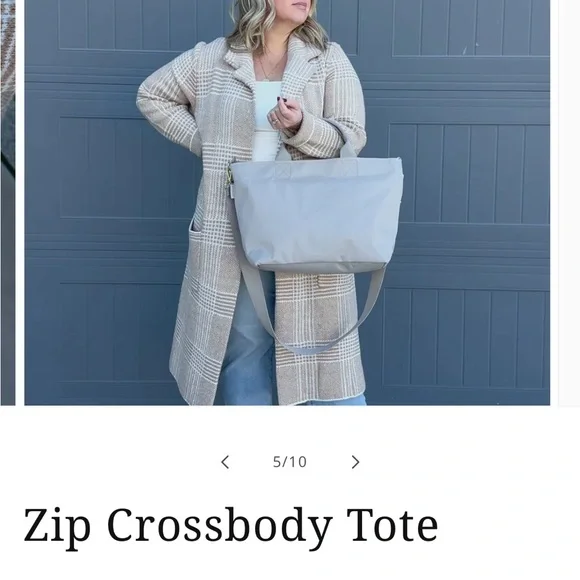Screen dimensions: 580x580
Task: Select the partially visible previous image on the left edge
Action: point(7,202)
